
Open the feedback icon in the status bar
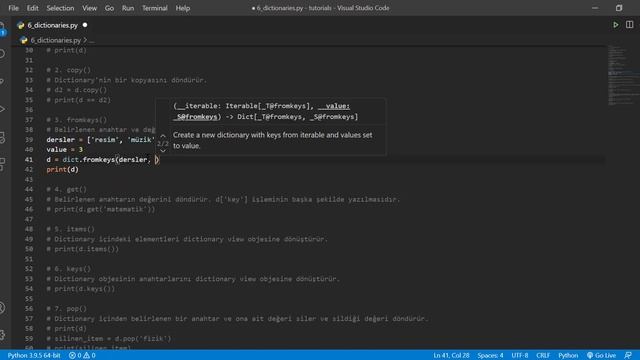click(x=628, y=356)
